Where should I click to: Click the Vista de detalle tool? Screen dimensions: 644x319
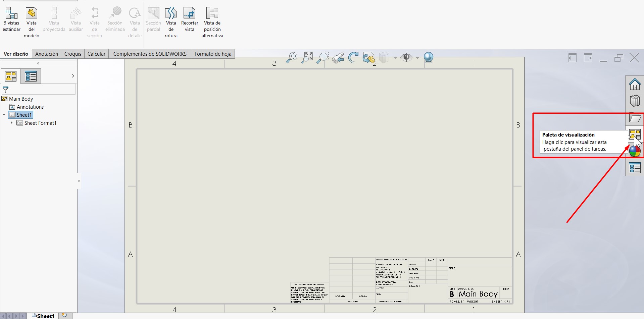[135, 22]
